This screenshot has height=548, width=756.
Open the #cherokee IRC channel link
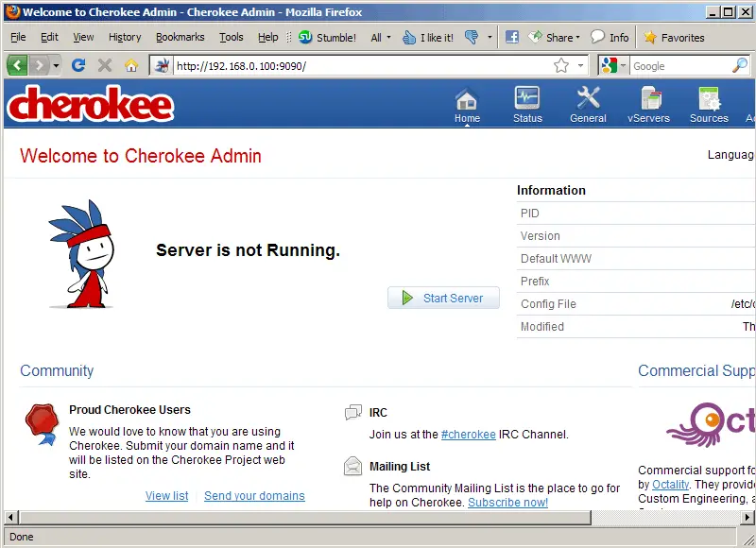468,435
